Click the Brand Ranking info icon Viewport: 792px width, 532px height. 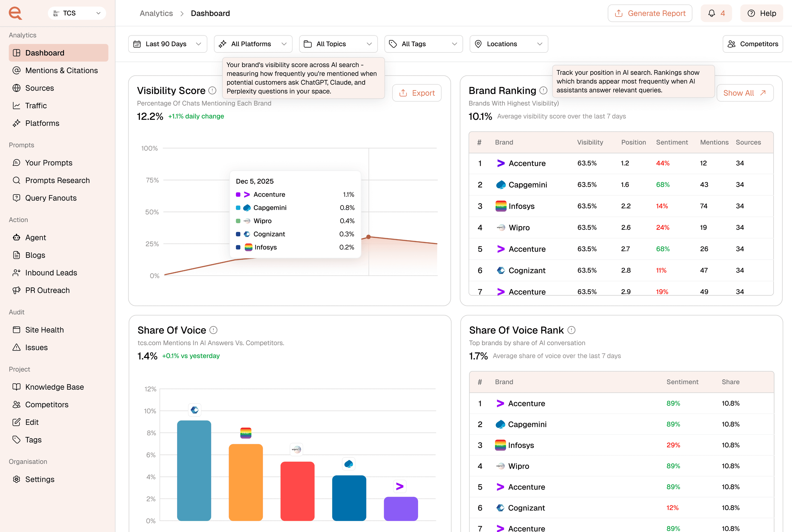pyautogui.click(x=543, y=90)
